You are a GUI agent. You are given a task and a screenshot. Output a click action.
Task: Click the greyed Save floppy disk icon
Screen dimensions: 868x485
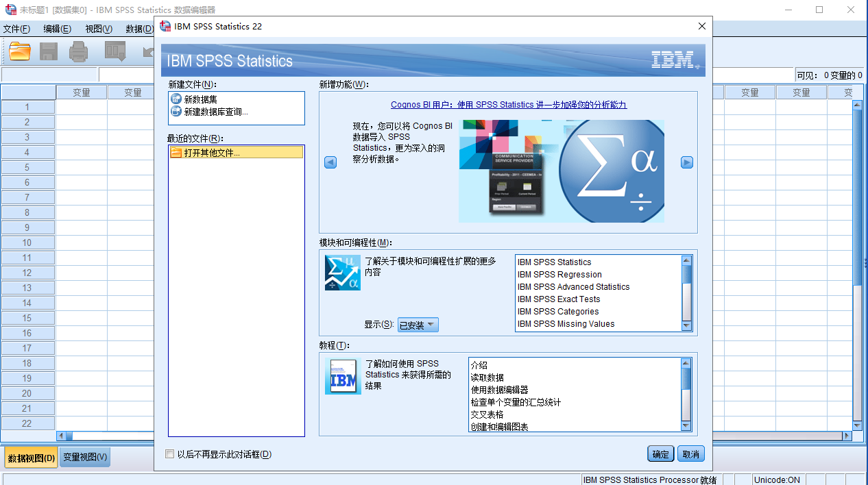49,51
